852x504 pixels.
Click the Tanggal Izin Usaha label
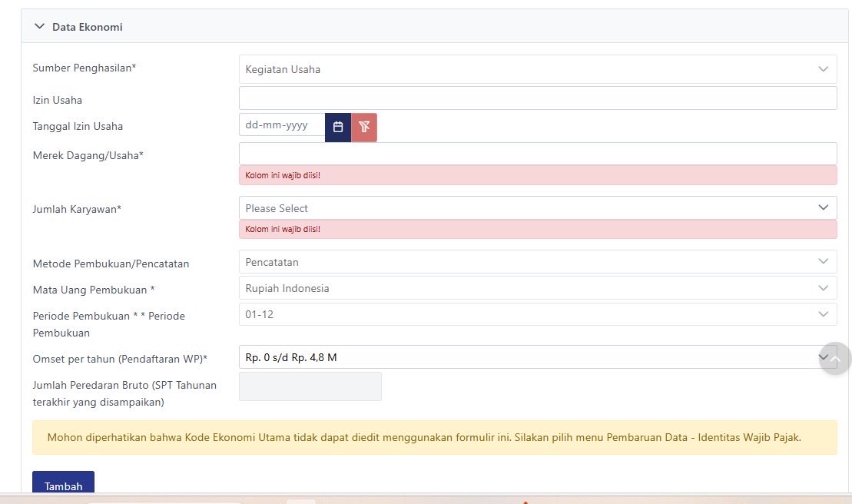click(78, 126)
